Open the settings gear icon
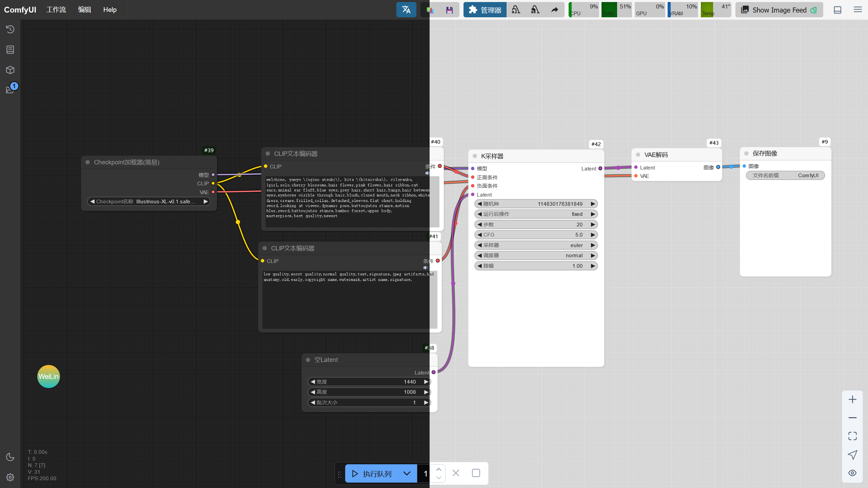The image size is (868, 488). (10, 477)
